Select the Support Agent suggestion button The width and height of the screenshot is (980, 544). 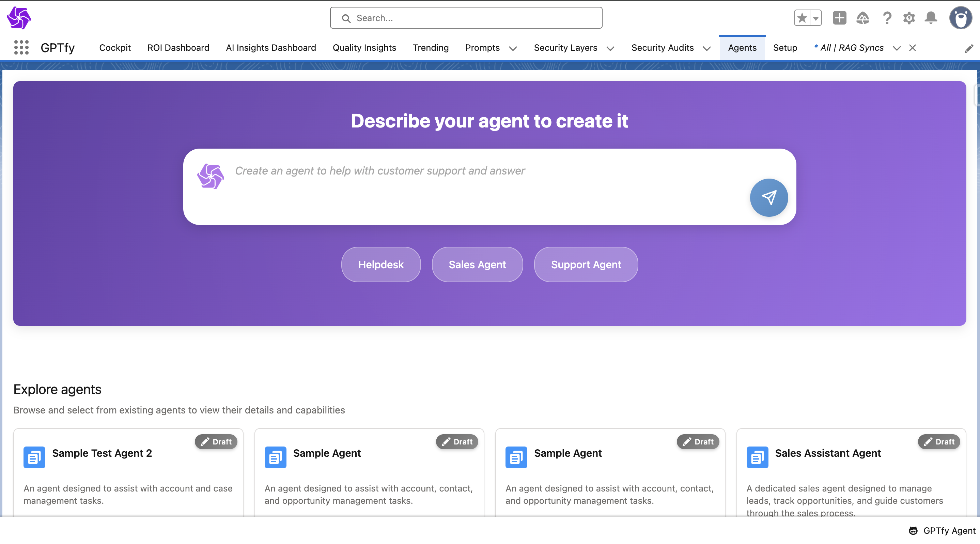[586, 264]
